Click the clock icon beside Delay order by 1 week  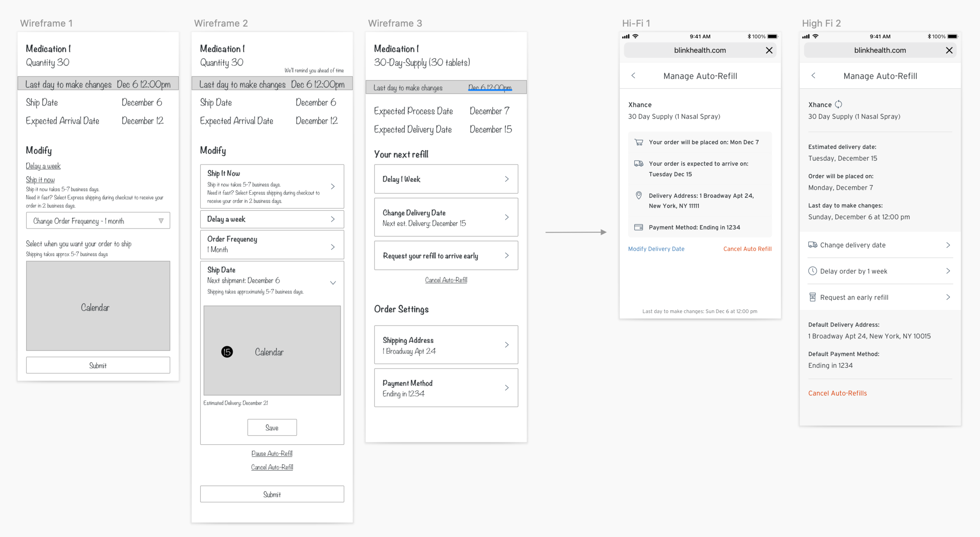(x=813, y=271)
